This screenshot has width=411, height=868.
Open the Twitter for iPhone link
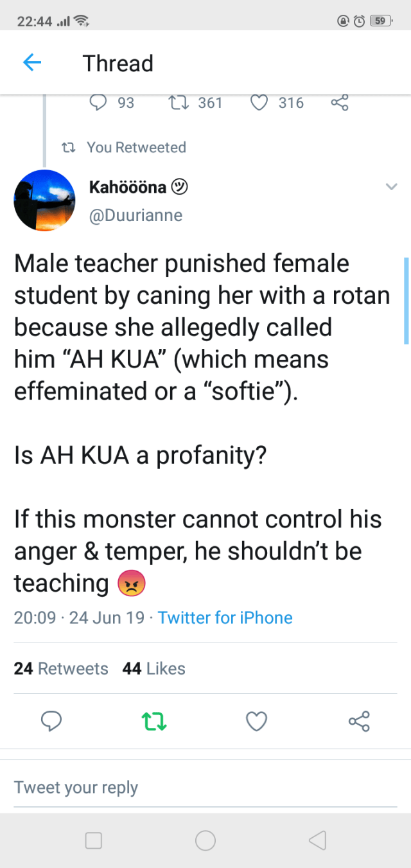pyautogui.click(x=225, y=618)
